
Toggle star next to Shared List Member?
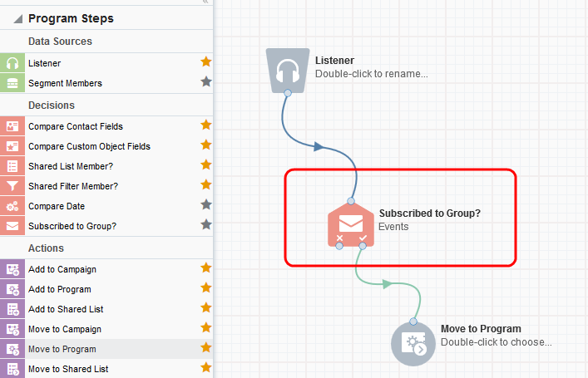(206, 164)
